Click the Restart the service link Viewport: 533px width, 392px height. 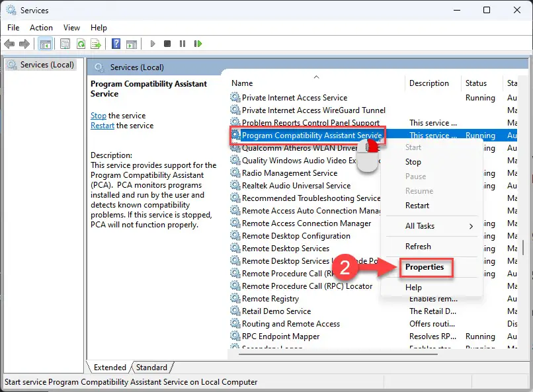[102, 126]
